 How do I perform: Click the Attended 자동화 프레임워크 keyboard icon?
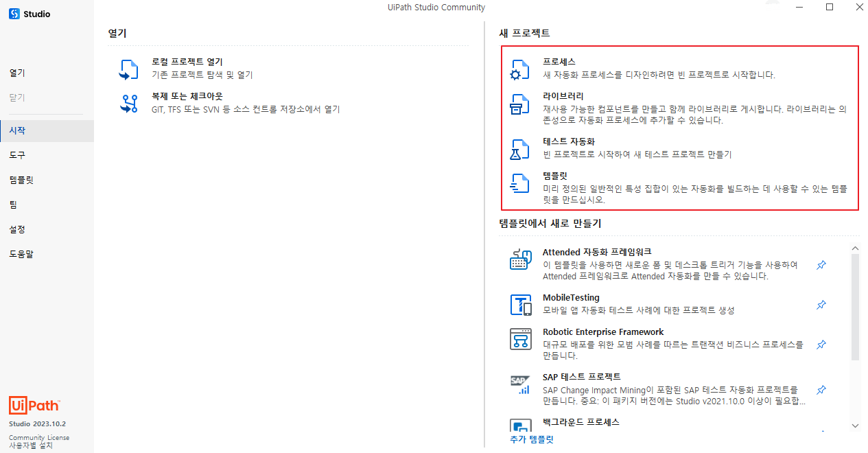coord(521,259)
